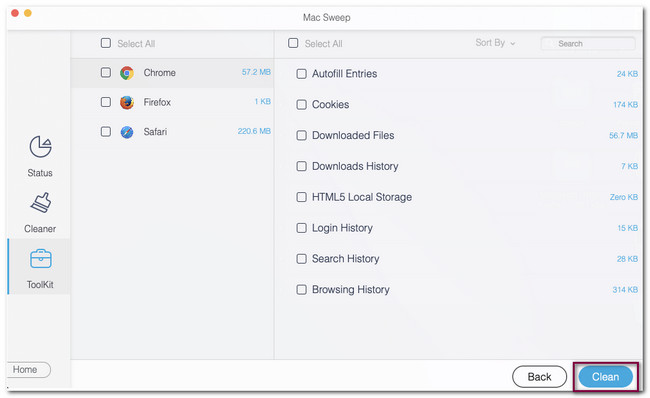Click the HTML5 Local Storage label
The width and height of the screenshot is (650, 398).
(362, 197)
